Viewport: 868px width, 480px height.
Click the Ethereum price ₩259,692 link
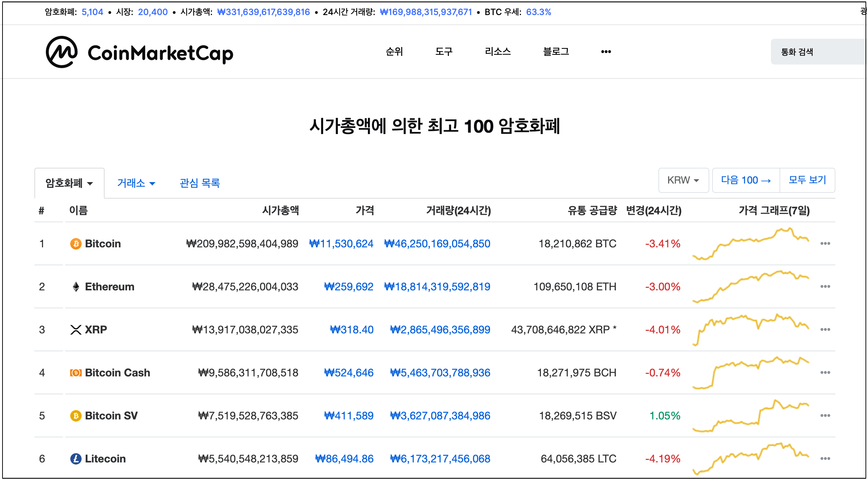(x=349, y=287)
